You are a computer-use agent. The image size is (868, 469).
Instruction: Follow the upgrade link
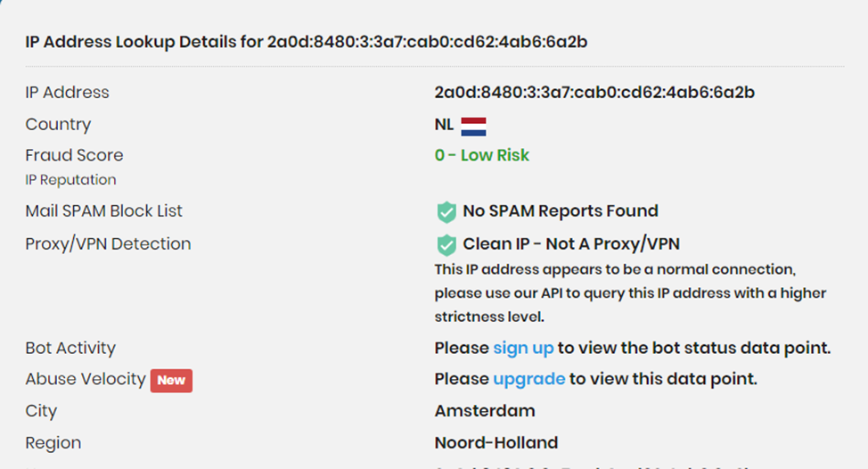tap(528, 379)
